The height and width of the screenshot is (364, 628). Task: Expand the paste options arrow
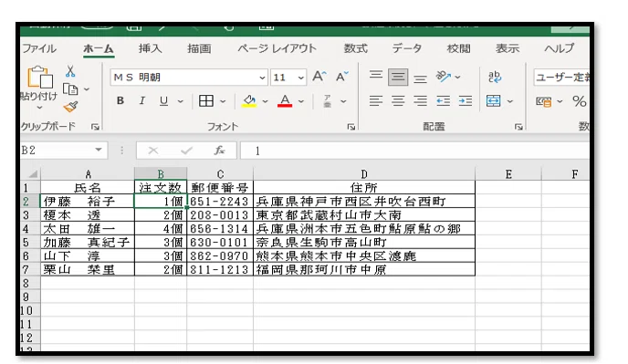[39, 108]
